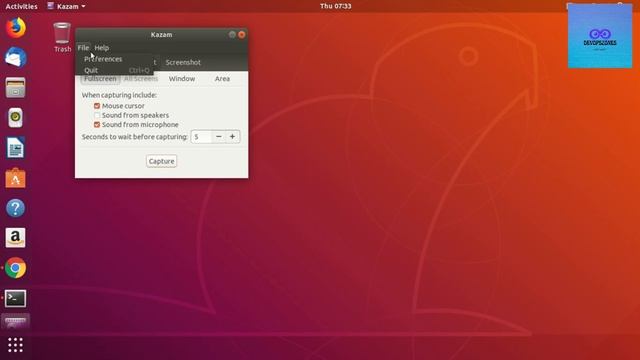Open the clock showing Thu 07:33

pos(336,6)
